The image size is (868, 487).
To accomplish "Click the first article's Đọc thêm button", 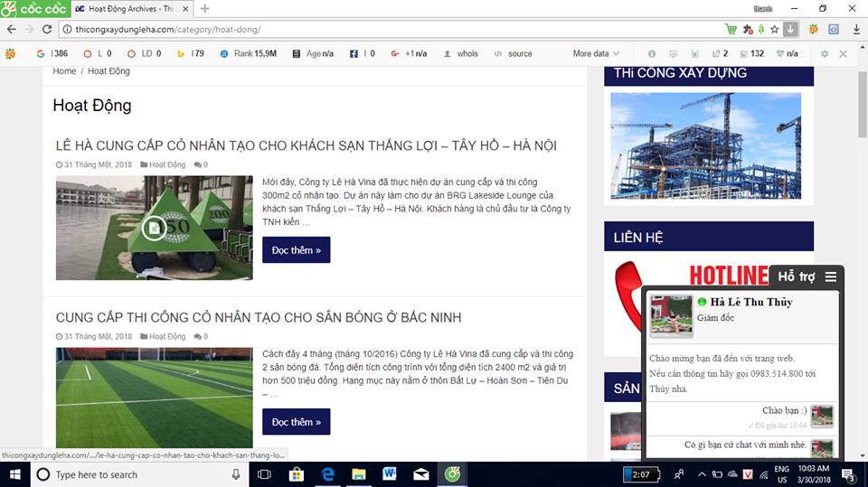I will 296,250.
